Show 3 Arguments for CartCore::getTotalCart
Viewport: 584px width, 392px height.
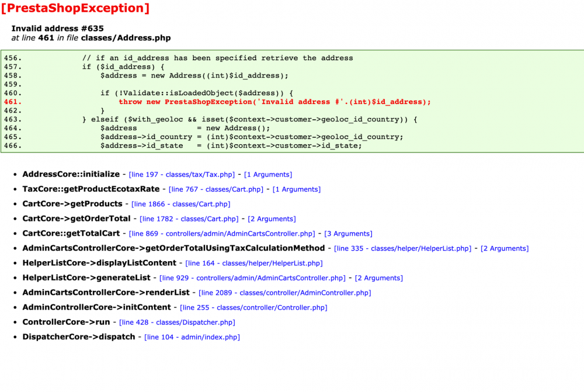point(348,233)
